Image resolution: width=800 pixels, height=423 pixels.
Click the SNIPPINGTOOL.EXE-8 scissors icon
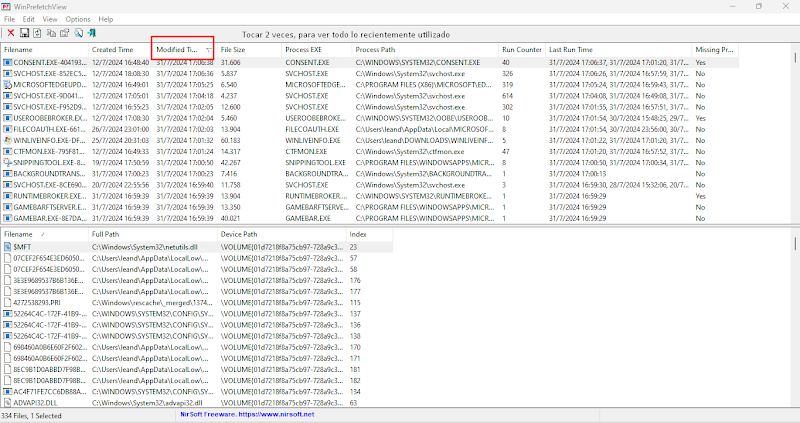point(7,163)
